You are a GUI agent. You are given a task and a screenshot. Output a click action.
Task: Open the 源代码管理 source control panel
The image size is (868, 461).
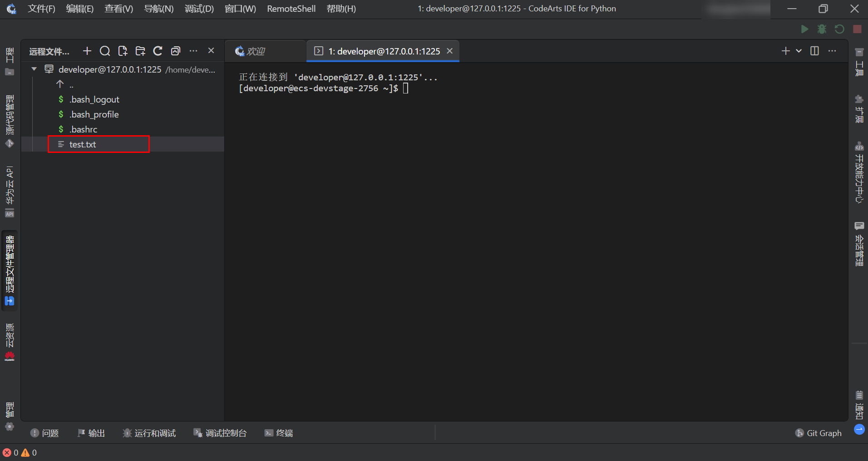(x=10, y=121)
